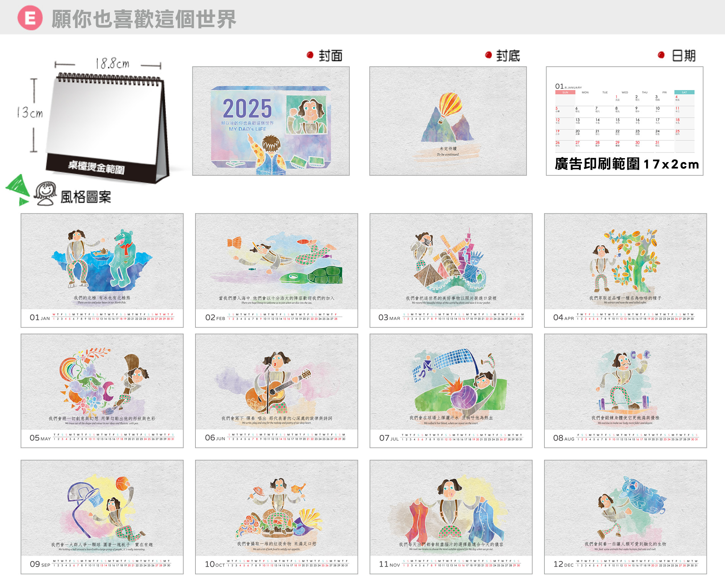Click the red dot beside 封面
The width and height of the screenshot is (725, 588).
(310, 55)
